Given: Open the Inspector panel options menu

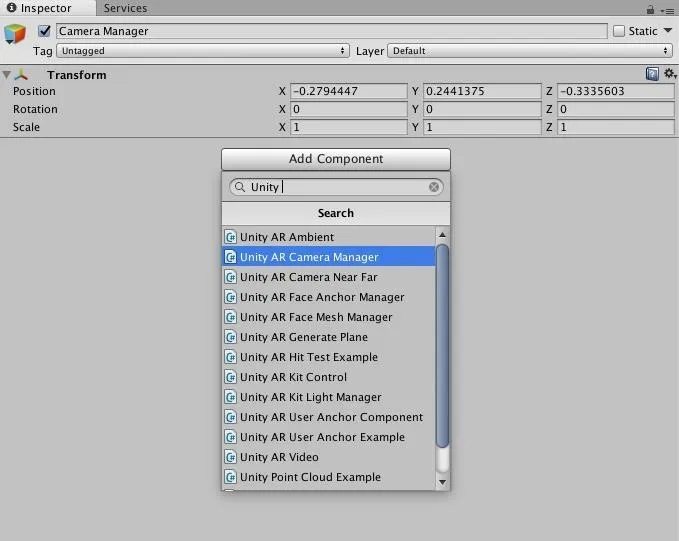Looking at the screenshot, I should pyautogui.click(x=669, y=10).
